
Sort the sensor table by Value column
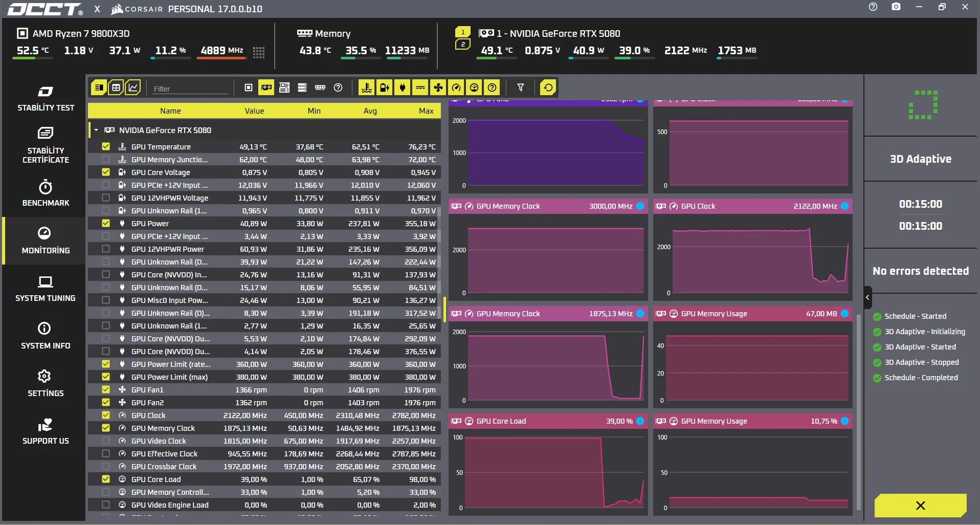254,111
